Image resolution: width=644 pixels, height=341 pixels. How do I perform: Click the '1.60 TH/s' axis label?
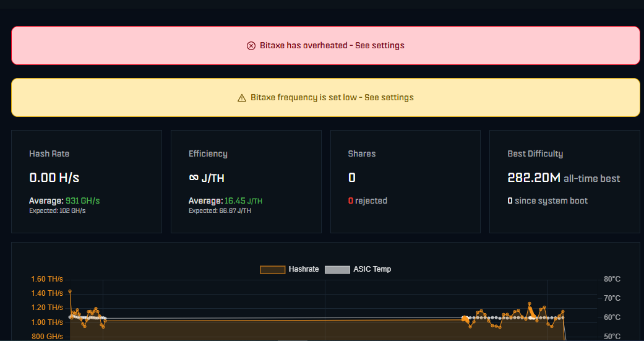47,279
